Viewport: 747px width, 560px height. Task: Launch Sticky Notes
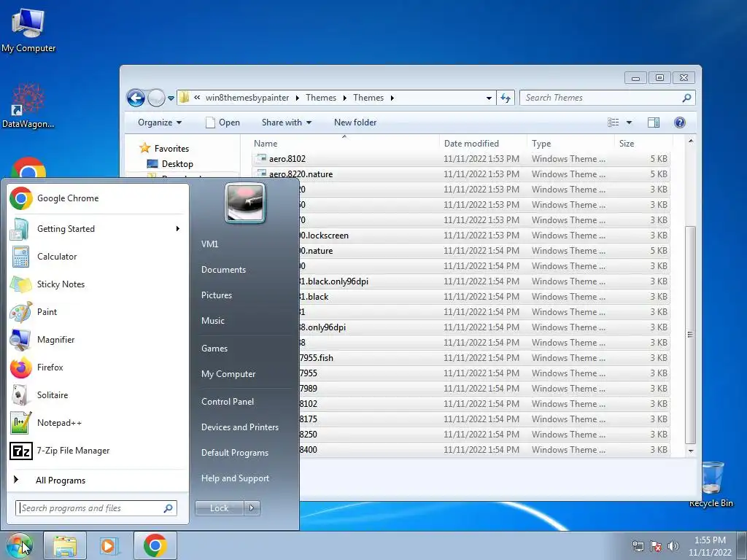(98, 284)
